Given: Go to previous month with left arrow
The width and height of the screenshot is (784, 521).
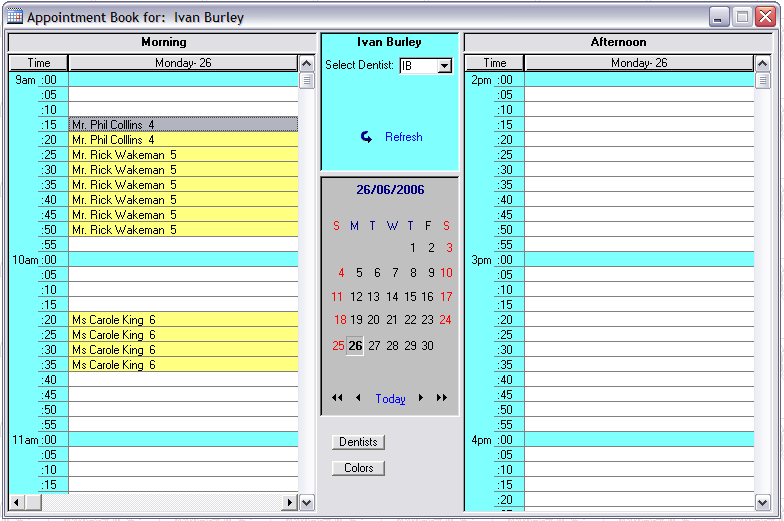Looking at the screenshot, I should 358,398.
